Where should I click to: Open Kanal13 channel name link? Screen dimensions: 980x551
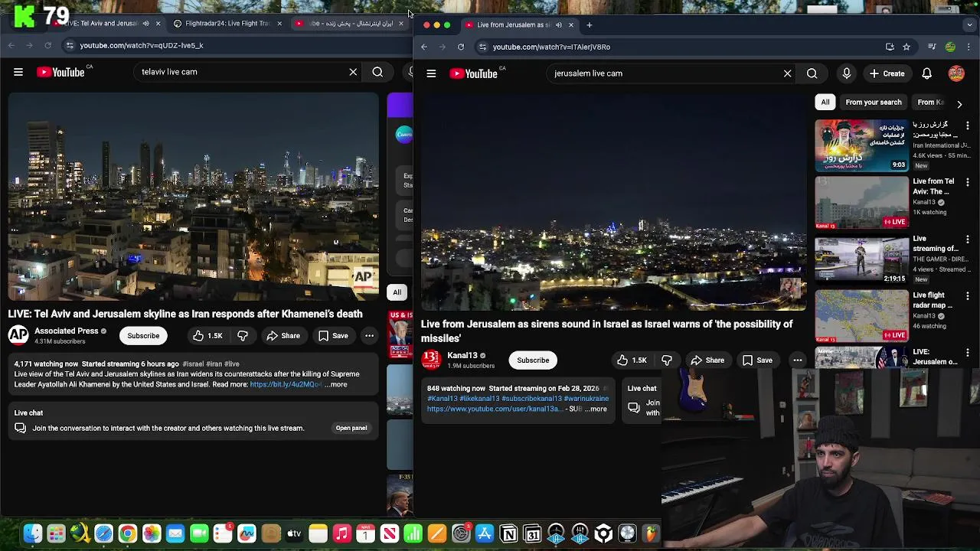(x=462, y=356)
